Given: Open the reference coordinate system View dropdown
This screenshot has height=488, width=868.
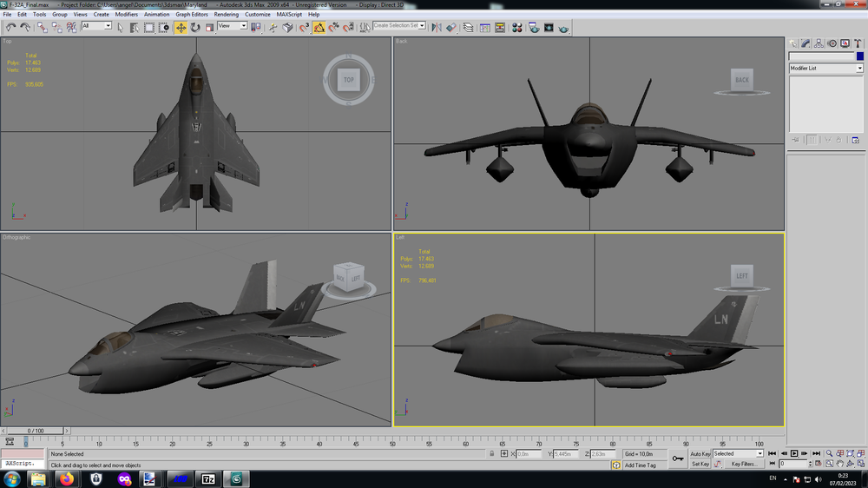Looking at the screenshot, I should pos(232,26).
